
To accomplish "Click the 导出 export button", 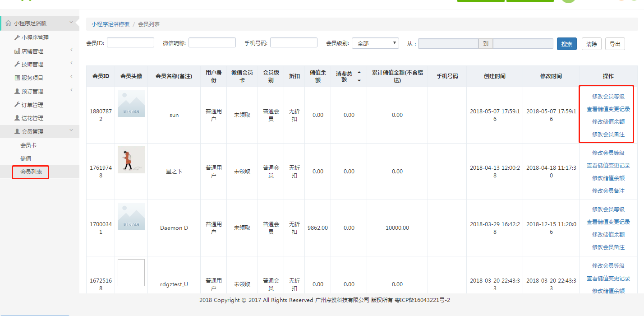I will point(615,44).
